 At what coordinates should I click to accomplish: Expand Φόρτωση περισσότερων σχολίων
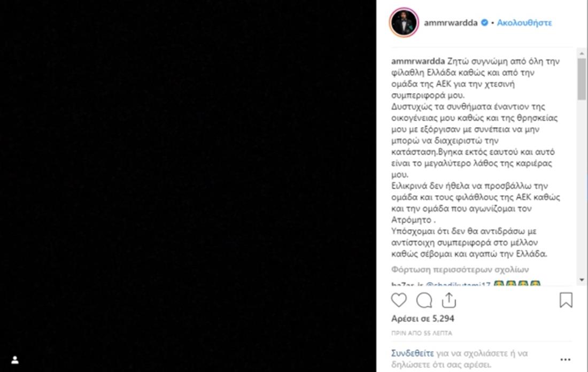coord(460,269)
